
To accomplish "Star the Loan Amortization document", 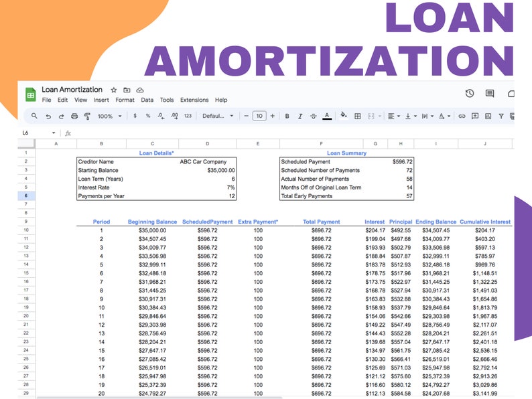I will point(114,90).
